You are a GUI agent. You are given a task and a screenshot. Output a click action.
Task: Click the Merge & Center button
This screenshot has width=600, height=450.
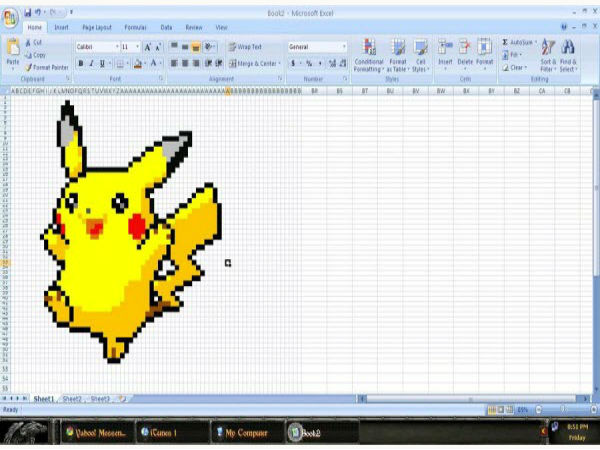tap(255, 63)
